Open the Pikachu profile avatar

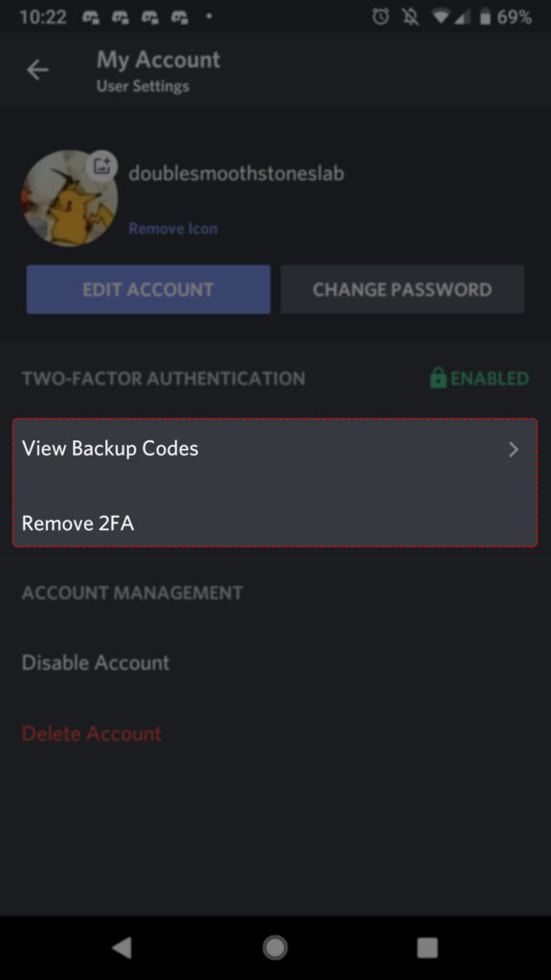pos(70,198)
